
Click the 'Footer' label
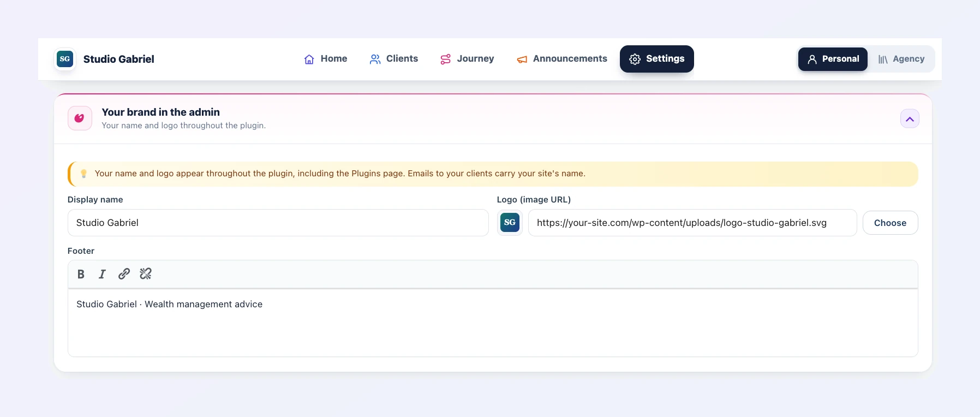pos(81,251)
